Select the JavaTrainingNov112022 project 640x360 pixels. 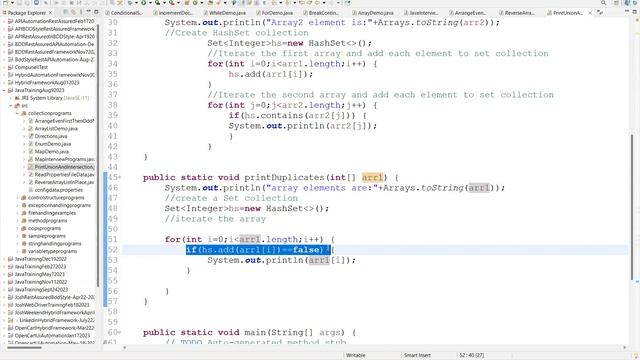[x=37, y=282]
